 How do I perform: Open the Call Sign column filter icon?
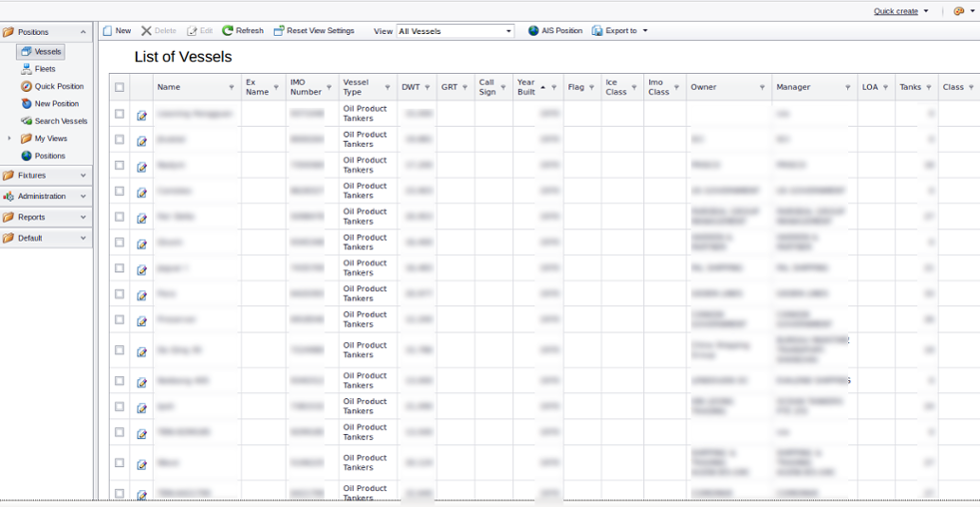tap(503, 88)
